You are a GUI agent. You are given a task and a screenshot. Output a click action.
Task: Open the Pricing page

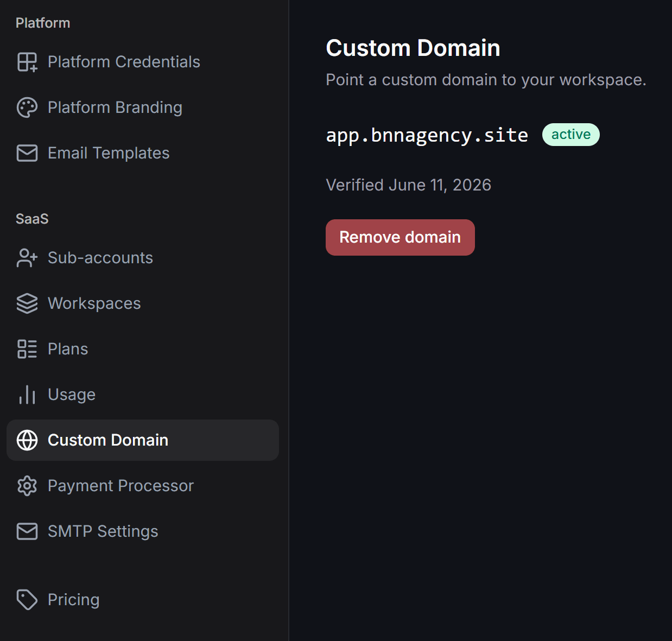143,600
